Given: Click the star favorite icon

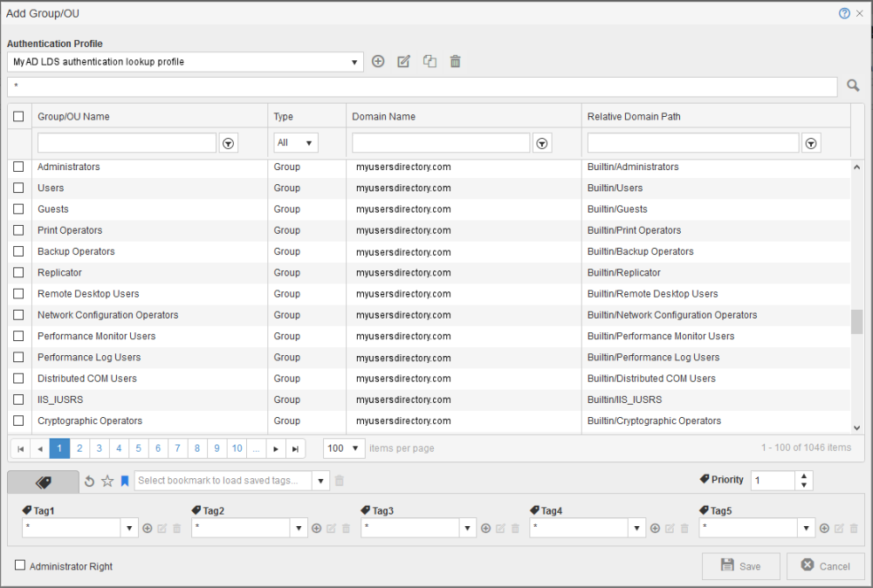Looking at the screenshot, I should point(107,481).
